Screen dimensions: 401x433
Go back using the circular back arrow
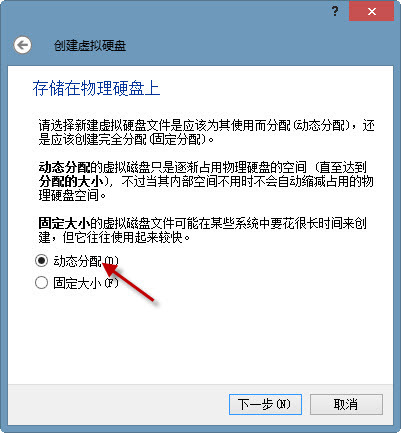(23, 45)
